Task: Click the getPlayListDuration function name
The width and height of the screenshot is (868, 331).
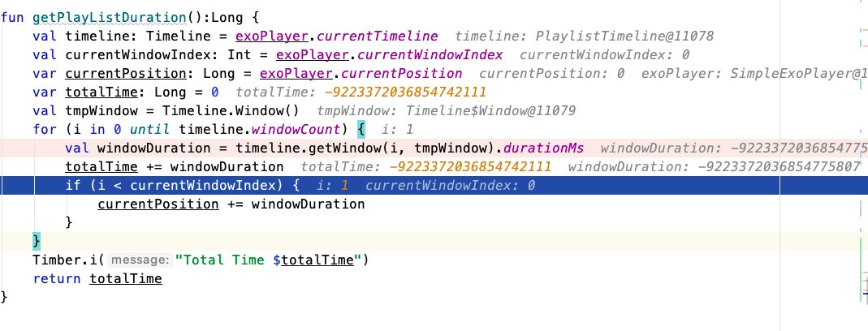Action: pyautogui.click(x=110, y=17)
